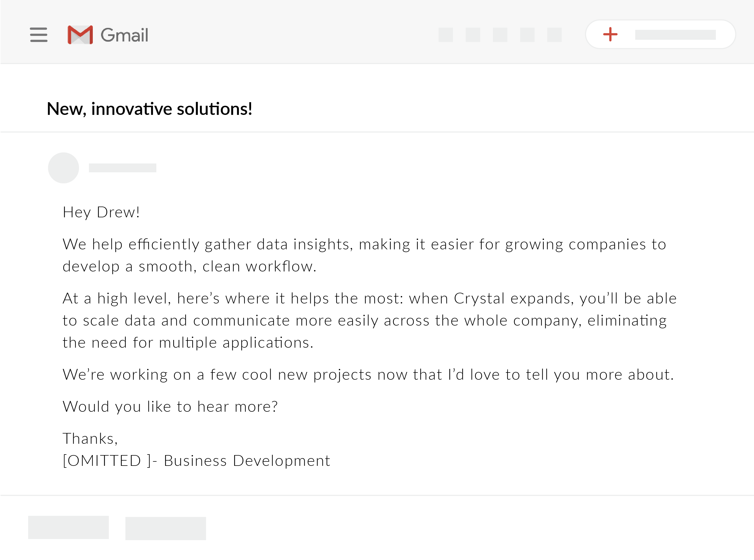Click the 'Thanks,' closing line
754x560 pixels.
pos(90,439)
